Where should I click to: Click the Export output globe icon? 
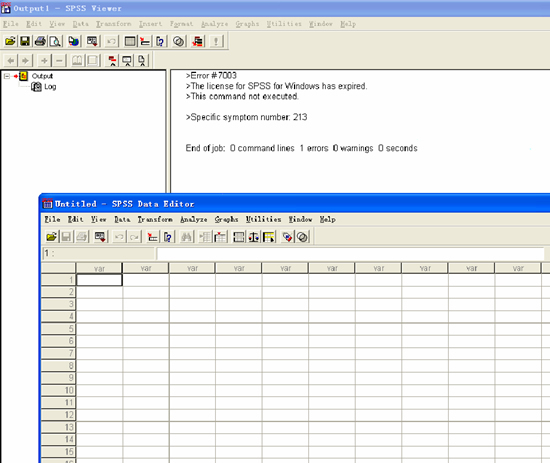tap(73, 41)
